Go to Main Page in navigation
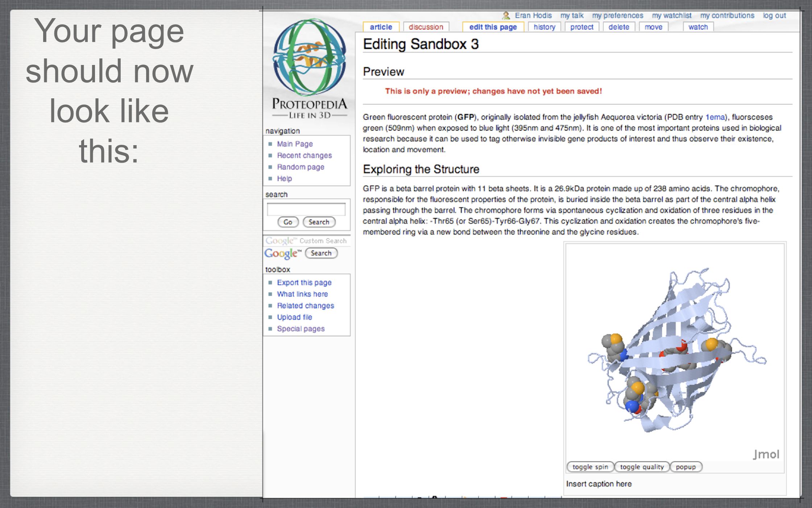The height and width of the screenshot is (508, 812). 295,144
